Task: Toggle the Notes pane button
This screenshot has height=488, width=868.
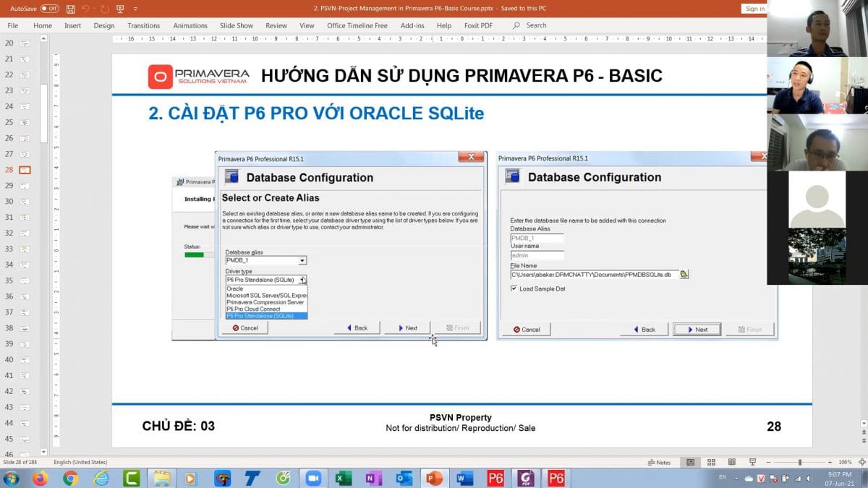Action: click(659, 462)
